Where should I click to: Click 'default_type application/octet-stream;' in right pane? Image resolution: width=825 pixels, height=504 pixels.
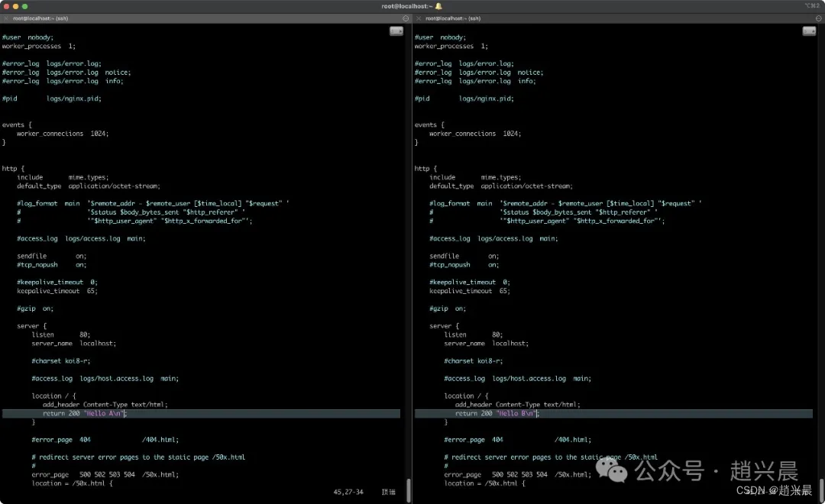click(x=501, y=186)
